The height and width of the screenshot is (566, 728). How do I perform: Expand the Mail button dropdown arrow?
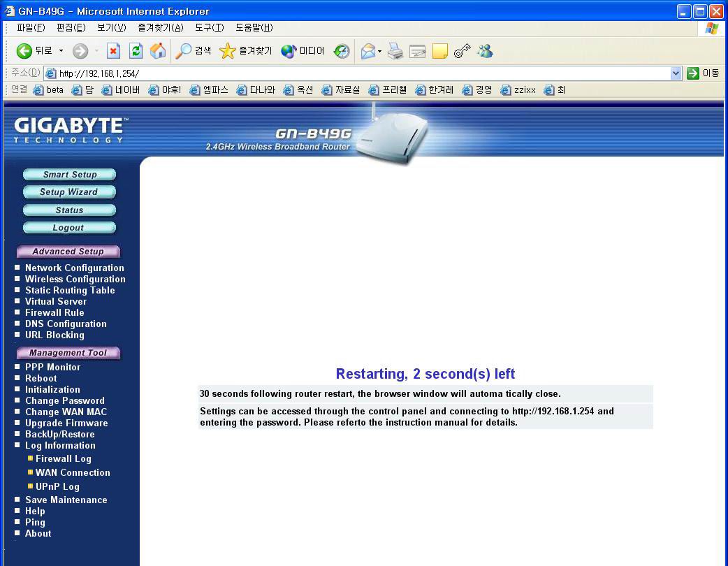(x=380, y=51)
